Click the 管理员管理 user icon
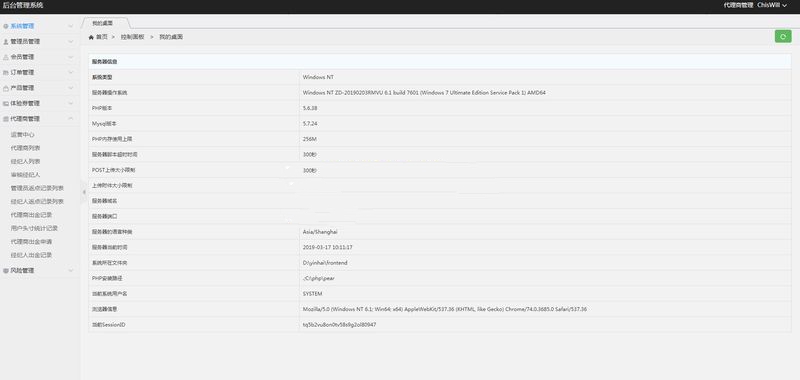This screenshot has width=800, height=380. tap(6, 41)
